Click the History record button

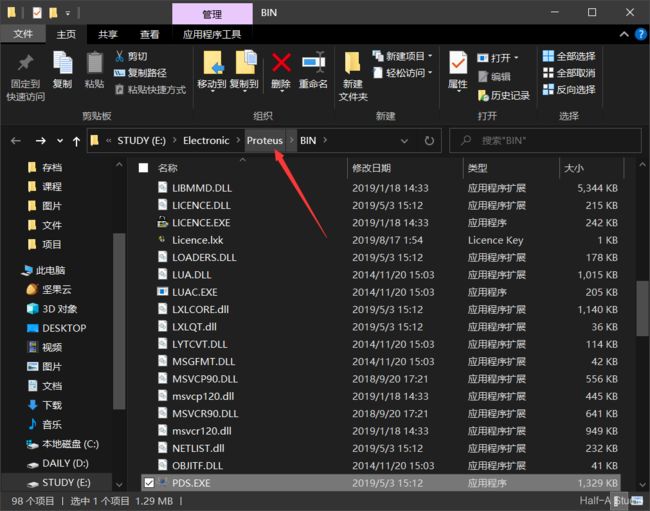point(504,95)
